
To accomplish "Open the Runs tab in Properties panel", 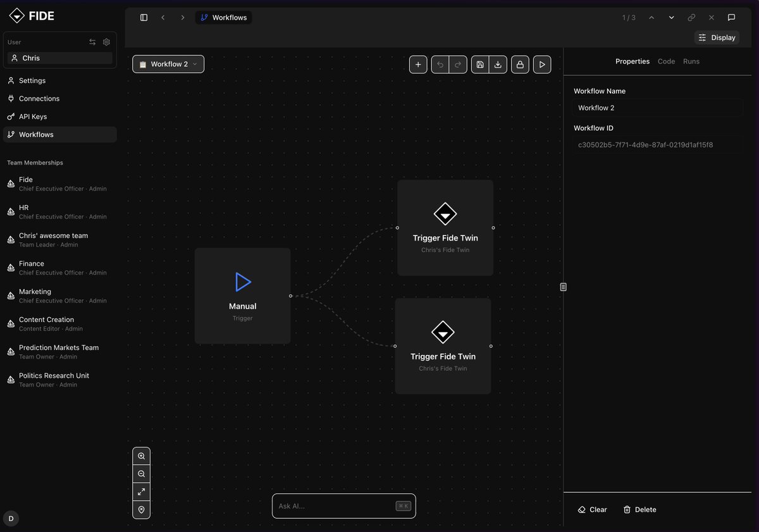I will [x=691, y=61].
